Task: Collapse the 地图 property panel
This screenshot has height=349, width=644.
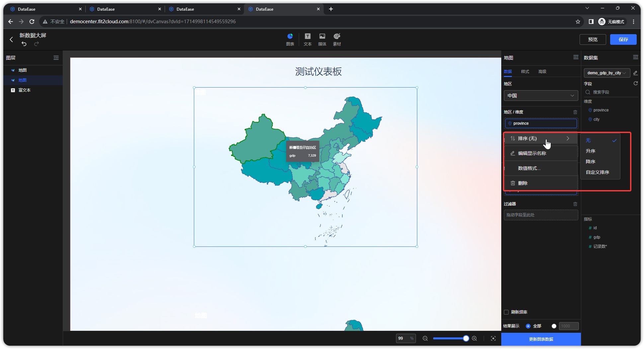Action: pos(576,57)
